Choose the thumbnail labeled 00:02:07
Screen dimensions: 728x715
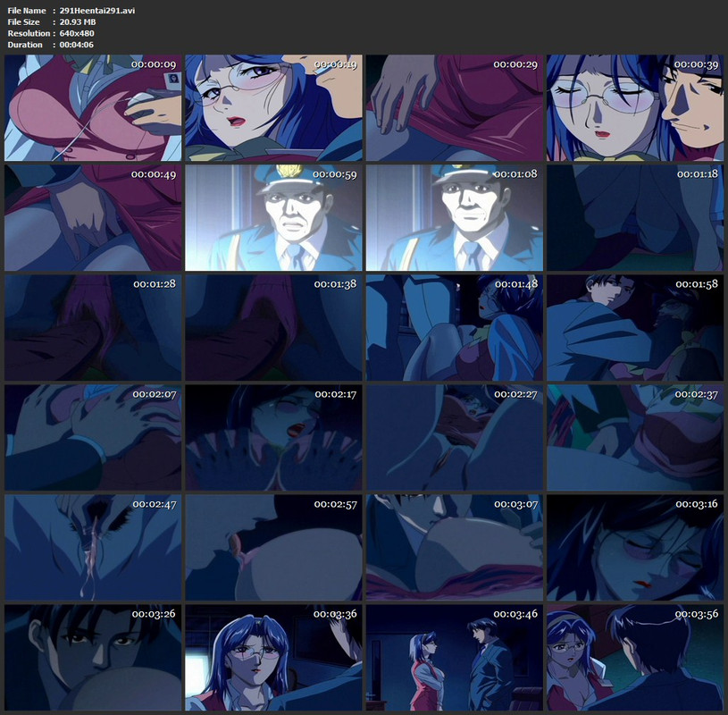click(93, 438)
